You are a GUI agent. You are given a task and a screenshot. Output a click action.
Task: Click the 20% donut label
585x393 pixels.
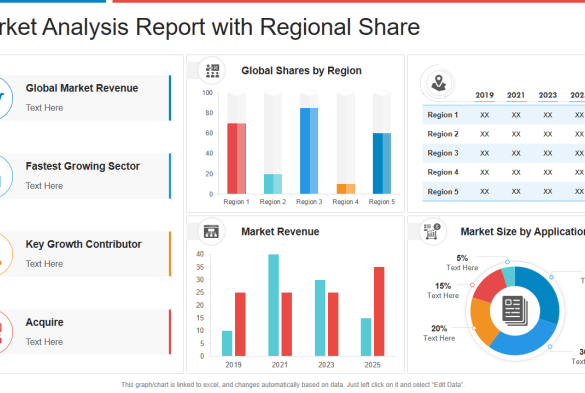439,328
